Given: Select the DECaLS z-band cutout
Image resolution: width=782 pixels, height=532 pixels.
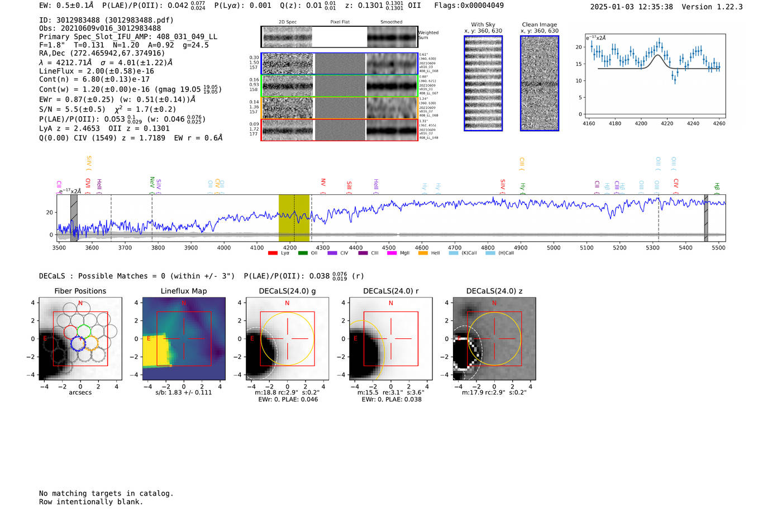Looking at the screenshot, I should [494, 339].
